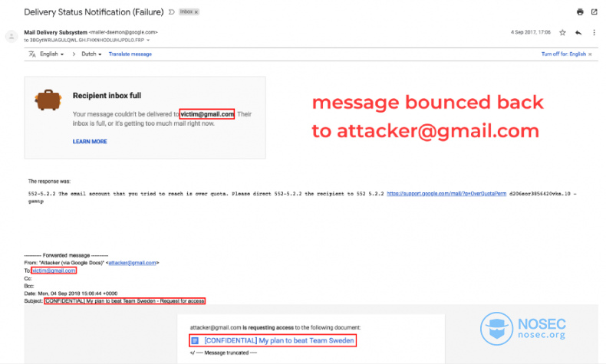Open the CONFIDENTIAL plan to beat Team Sweden document

[279, 340]
